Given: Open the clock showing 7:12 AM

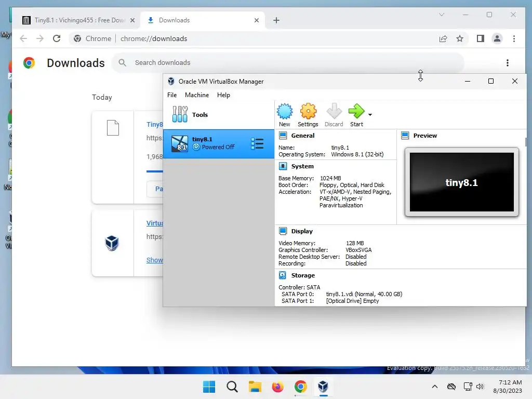Looking at the screenshot, I should coord(508,387).
